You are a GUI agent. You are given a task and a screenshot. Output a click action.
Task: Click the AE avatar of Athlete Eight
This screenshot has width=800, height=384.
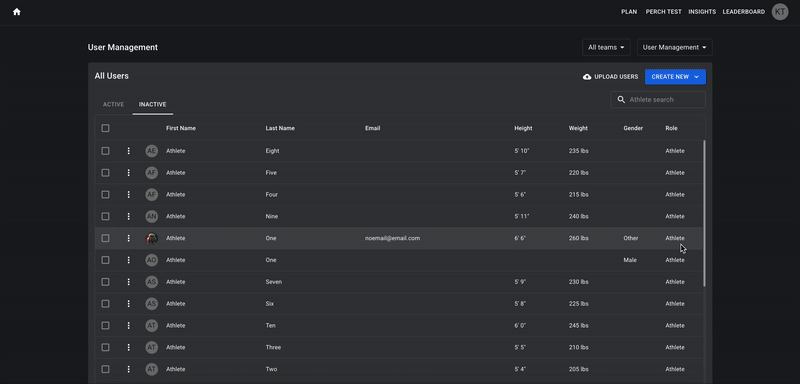pos(152,151)
